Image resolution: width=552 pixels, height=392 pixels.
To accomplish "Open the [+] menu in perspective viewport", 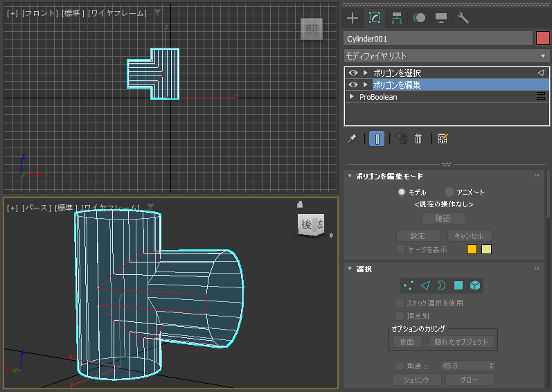I will pyautogui.click(x=12, y=208).
